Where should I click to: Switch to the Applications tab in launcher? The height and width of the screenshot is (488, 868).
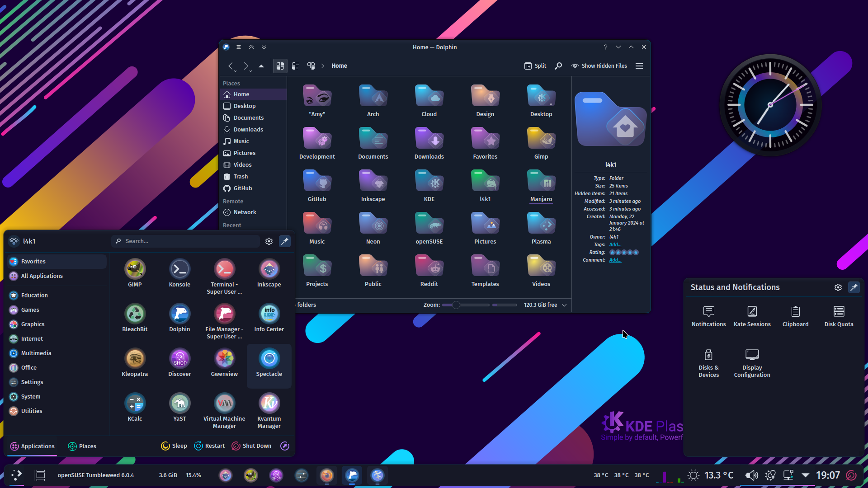[x=33, y=446]
